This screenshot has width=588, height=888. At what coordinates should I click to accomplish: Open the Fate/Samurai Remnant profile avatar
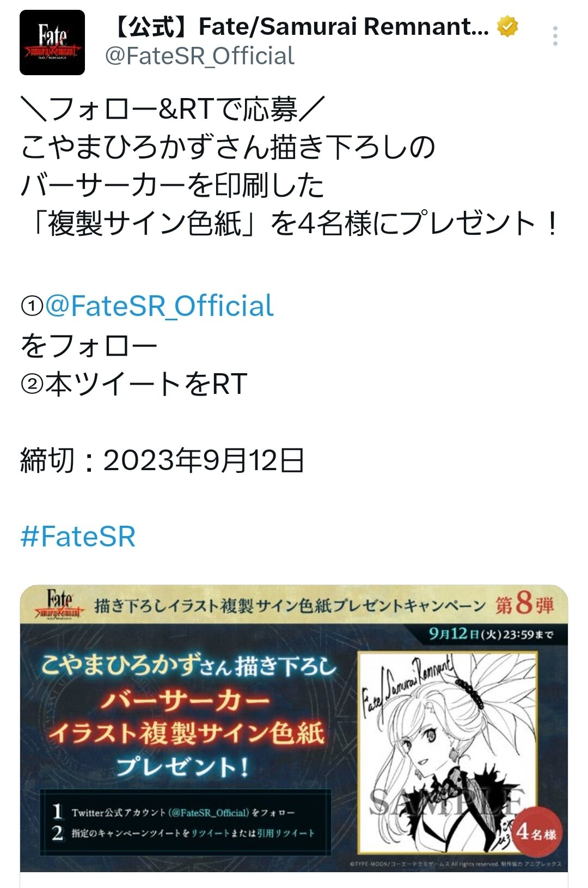click(52, 42)
